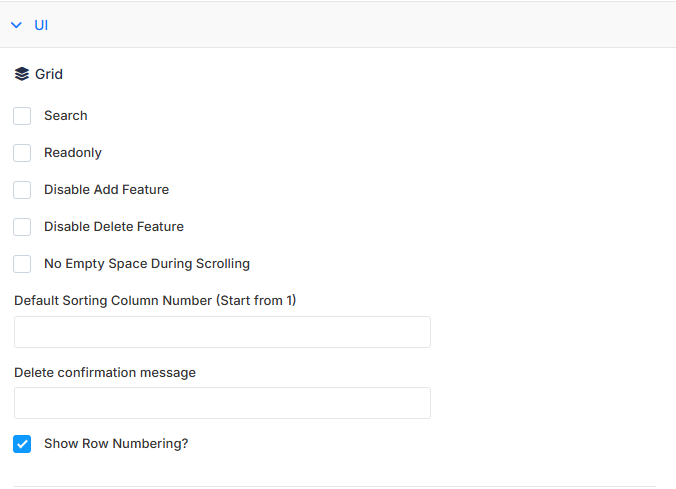Check Disable Add Feature box
The height and width of the screenshot is (489, 676).
[x=22, y=190]
